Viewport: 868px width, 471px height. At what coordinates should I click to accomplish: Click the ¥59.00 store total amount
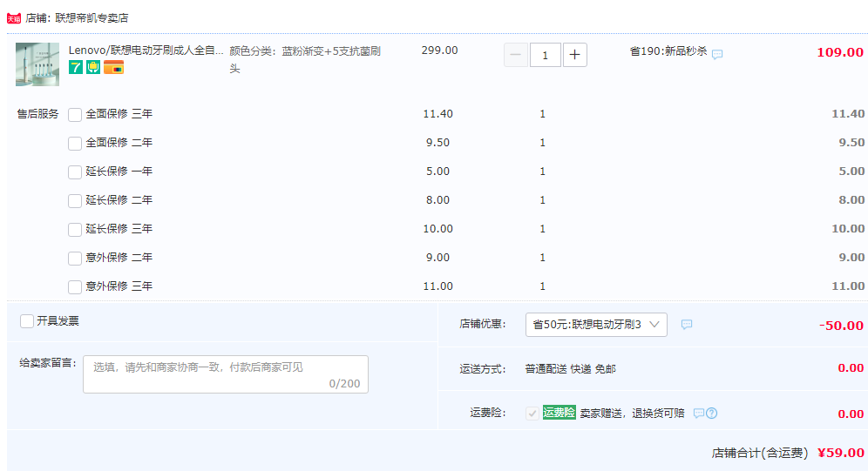[841, 453]
